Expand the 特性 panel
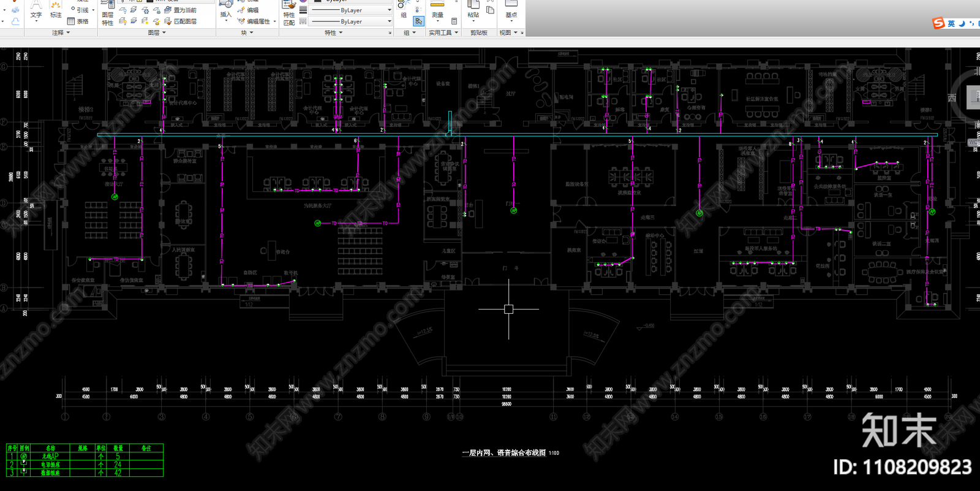This screenshot has width=980, height=491. coord(333,32)
